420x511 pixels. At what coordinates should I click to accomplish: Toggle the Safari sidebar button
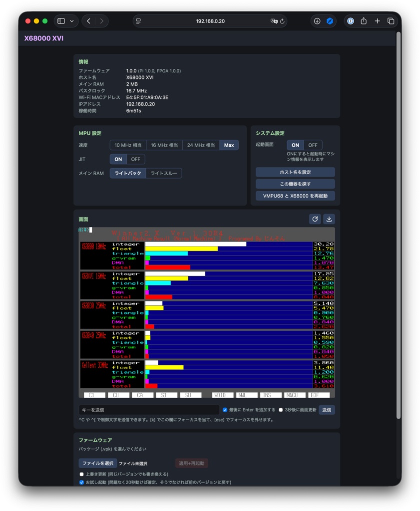pos(61,21)
